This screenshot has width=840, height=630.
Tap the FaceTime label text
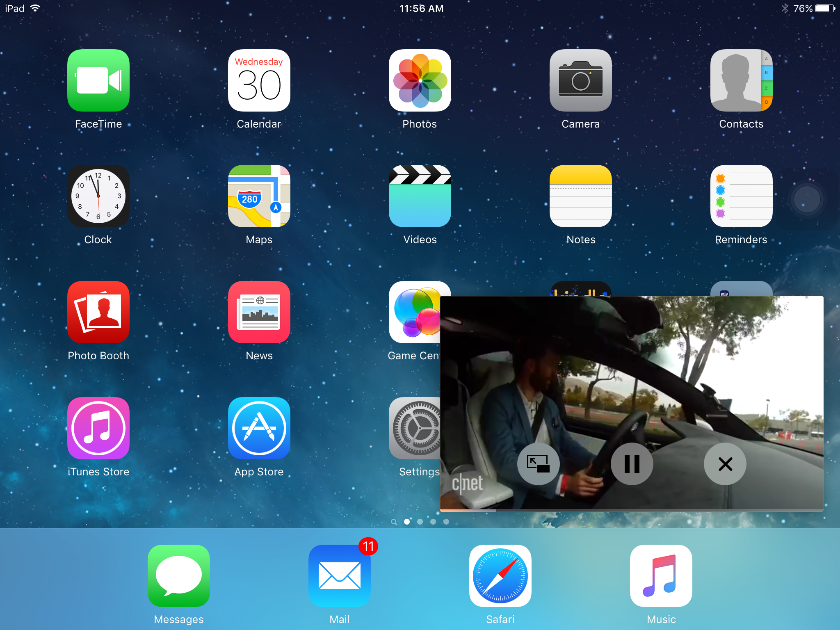click(98, 124)
